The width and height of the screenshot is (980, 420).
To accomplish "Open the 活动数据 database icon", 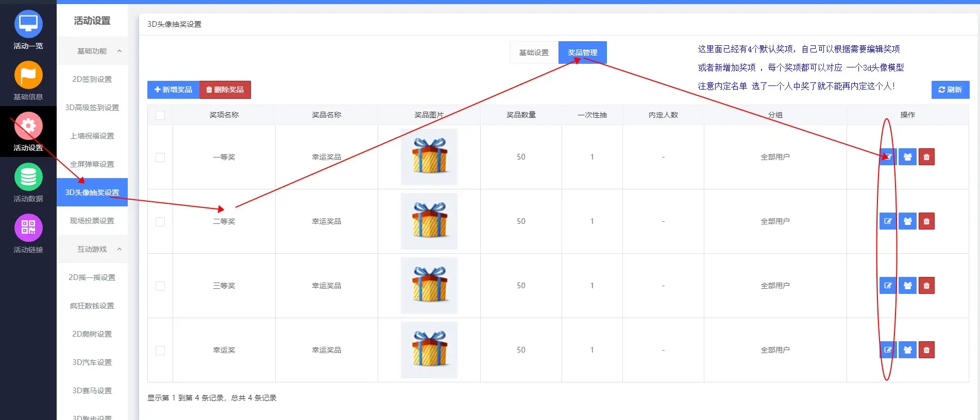I will click(x=28, y=177).
